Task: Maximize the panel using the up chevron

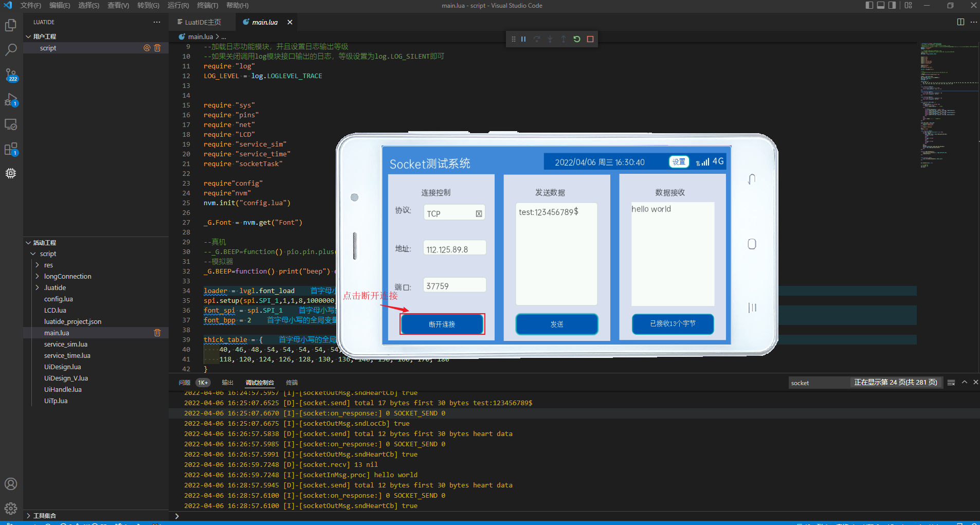Action: [x=965, y=382]
